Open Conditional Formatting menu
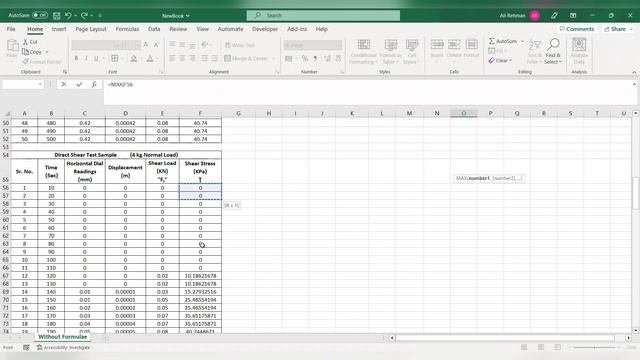 tap(363, 51)
